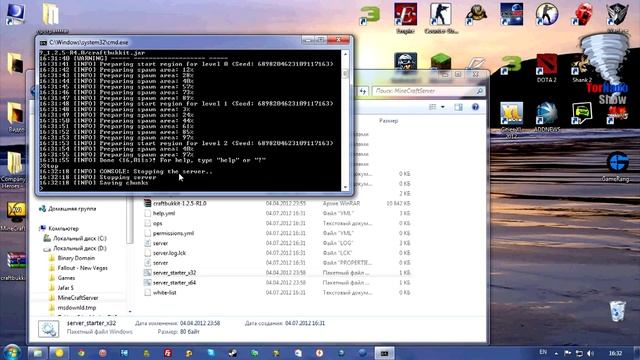The height and width of the screenshot is (360, 640).
Task: Open the DOTA 2 desktop shortcut
Action: tap(546, 68)
